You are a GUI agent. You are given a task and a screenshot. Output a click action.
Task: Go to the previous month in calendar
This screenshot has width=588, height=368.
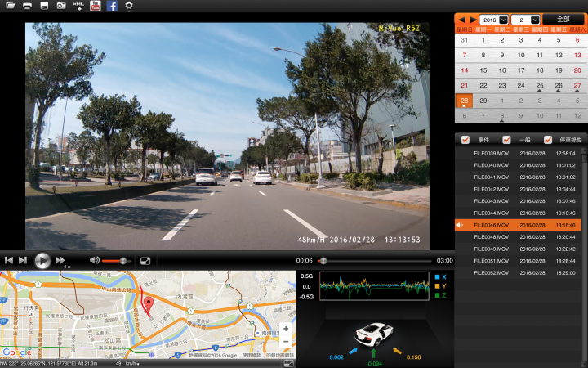(x=461, y=20)
